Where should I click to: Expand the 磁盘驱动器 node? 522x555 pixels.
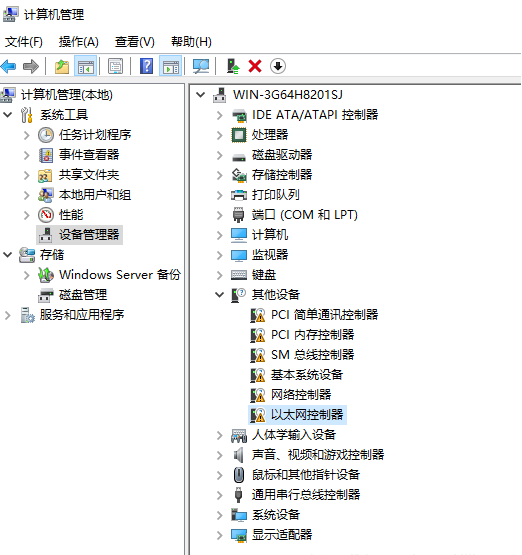point(220,155)
